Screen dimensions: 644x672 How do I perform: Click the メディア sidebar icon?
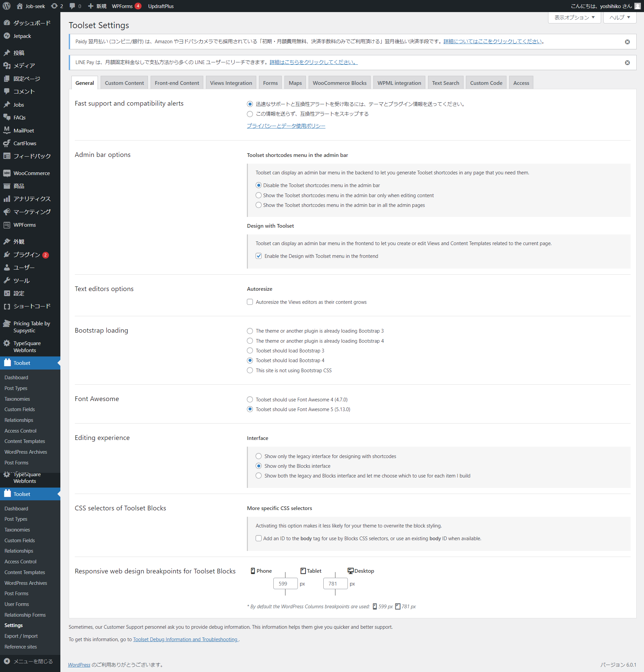7,65
